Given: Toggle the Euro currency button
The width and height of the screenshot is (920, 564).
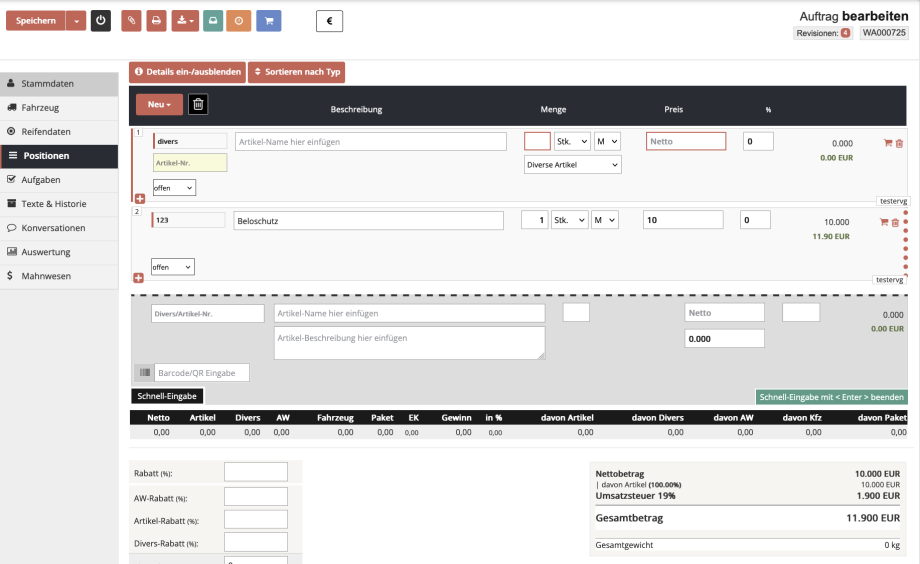Looking at the screenshot, I should [329, 21].
